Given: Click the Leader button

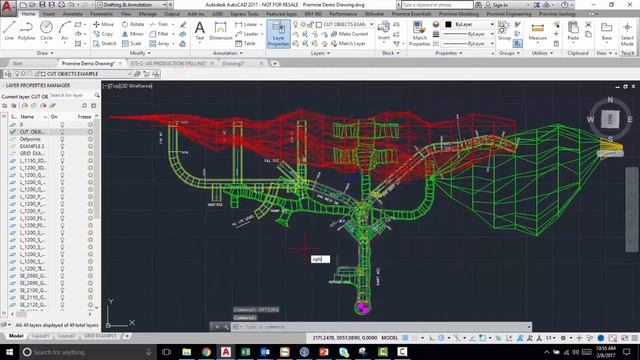Looking at the screenshot, I should pos(247,34).
